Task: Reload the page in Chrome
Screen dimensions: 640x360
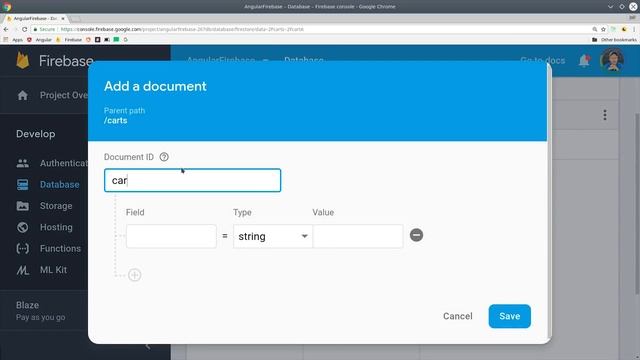Action: click(x=24, y=29)
